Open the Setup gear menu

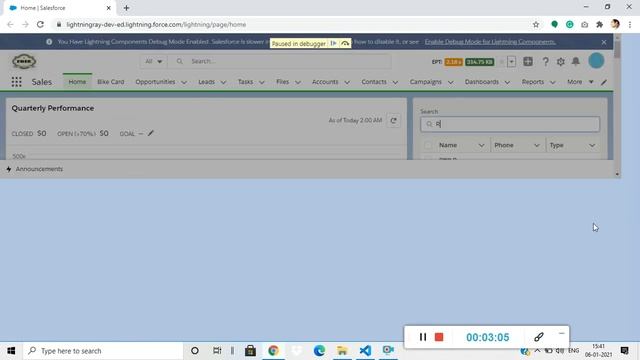(x=560, y=62)
